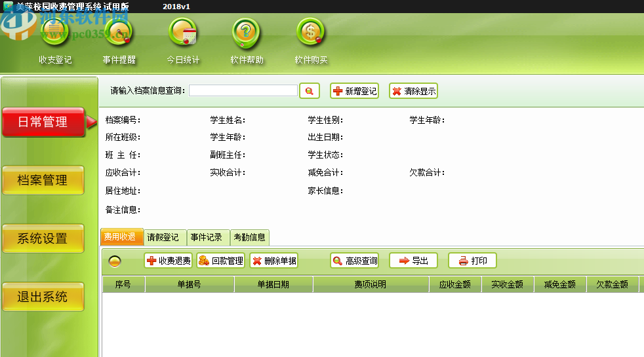Click the 单据号 column header
Viewport: 644px width, 357px height.
click(x=190, y=284)
